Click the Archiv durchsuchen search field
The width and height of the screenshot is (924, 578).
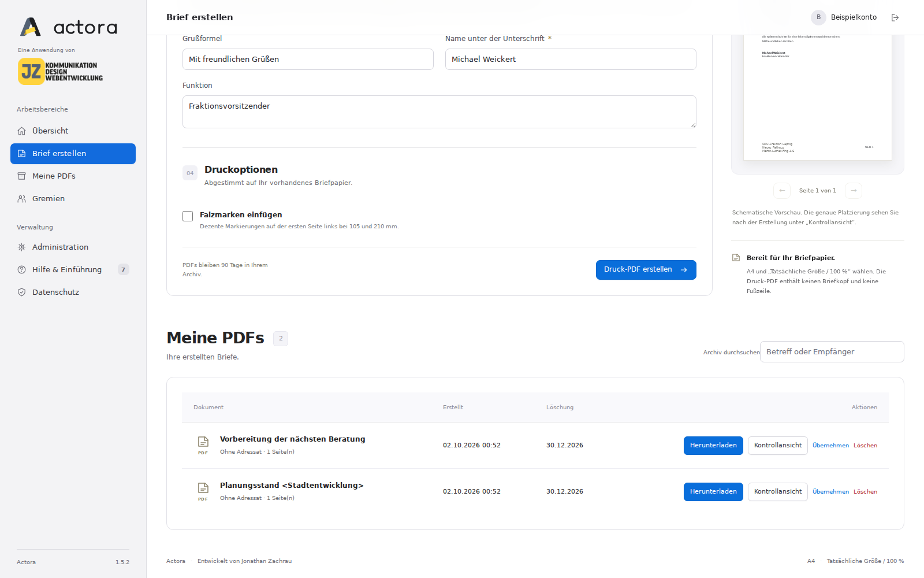coord(832,352)
